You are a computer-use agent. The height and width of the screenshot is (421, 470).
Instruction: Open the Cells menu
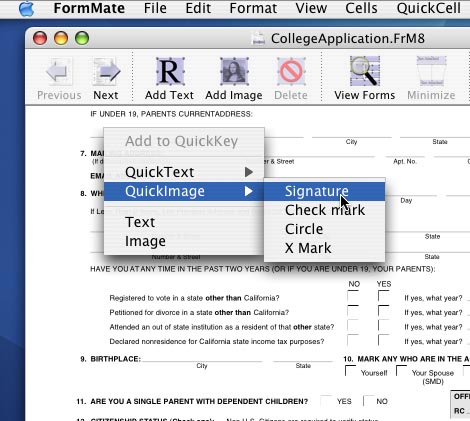(x=361, y=8)
